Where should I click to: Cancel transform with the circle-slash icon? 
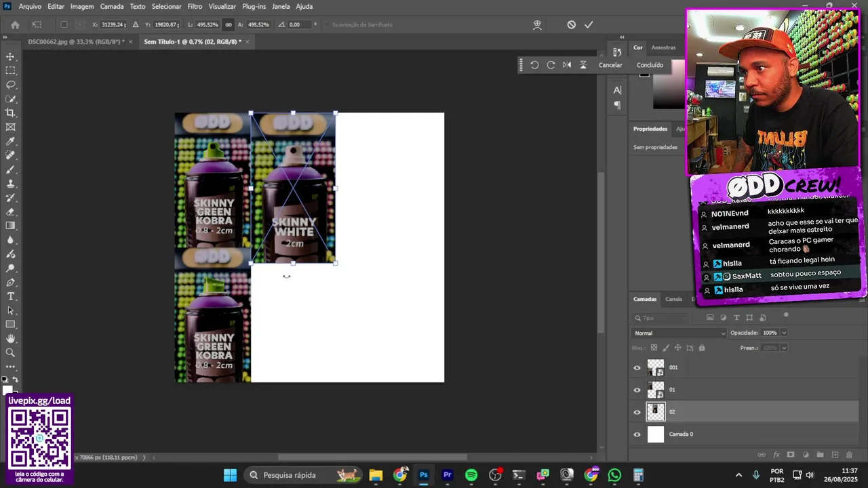pos(571,24)
